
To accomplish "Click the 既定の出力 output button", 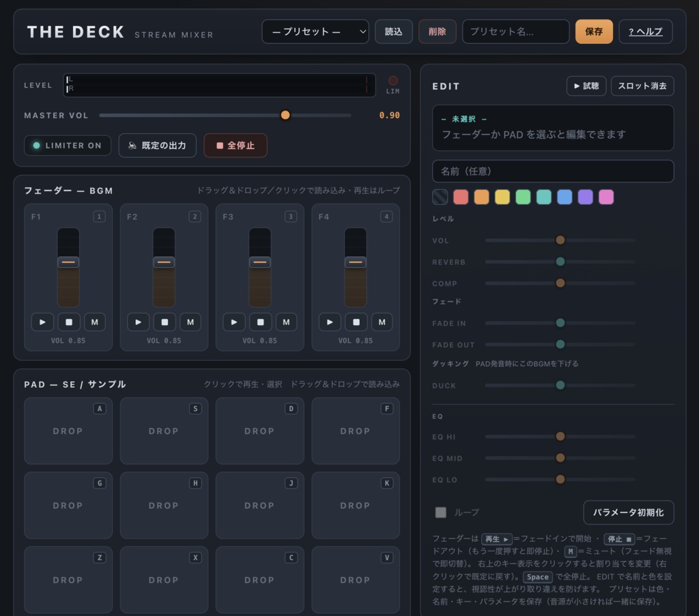I will point(158,145).
